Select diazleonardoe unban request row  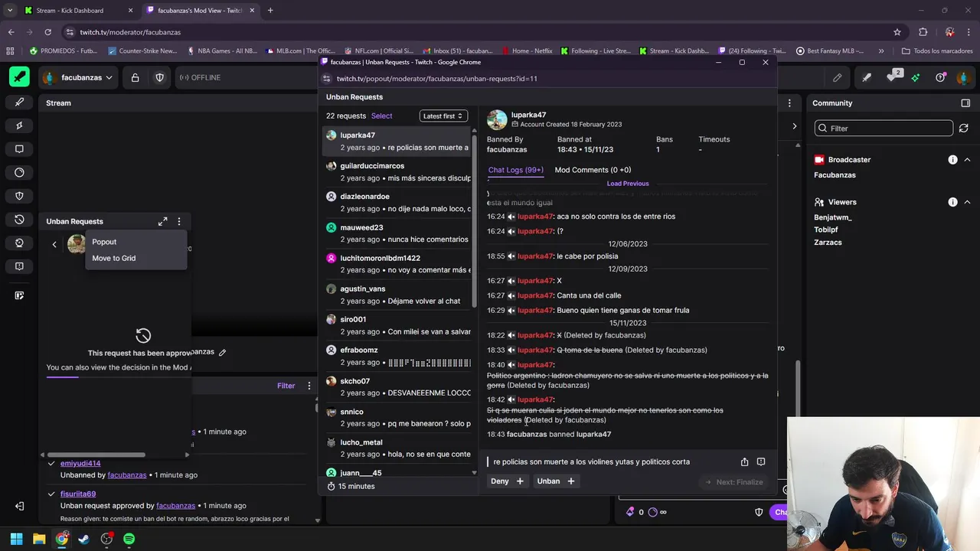point(397,202)
